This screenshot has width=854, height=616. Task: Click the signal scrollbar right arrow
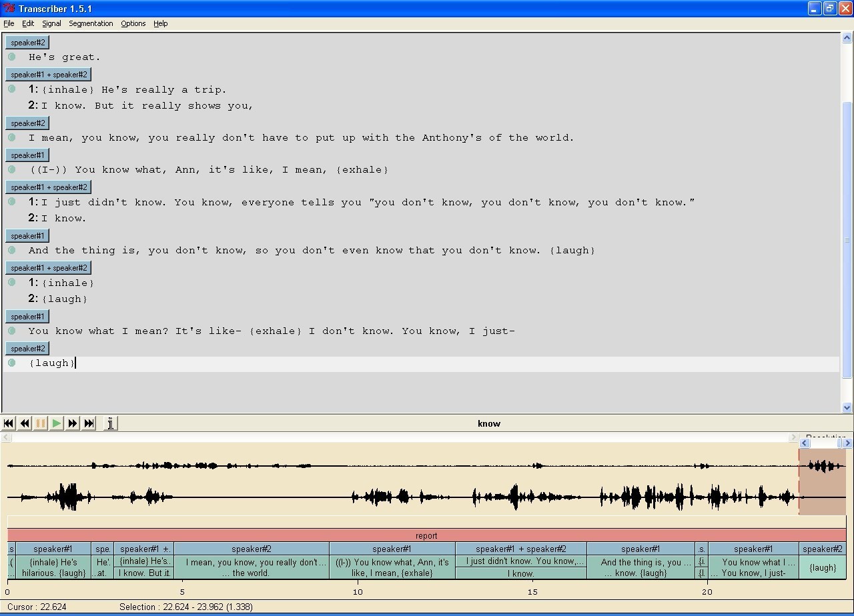pyautogui.click(x=793, y=437)
